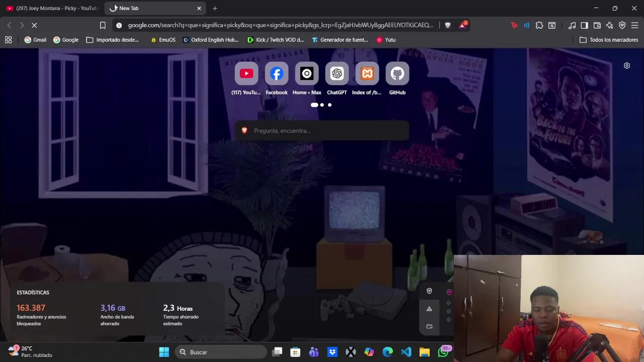Click the Brave Talk camera widget icon

tap(429, 326)
